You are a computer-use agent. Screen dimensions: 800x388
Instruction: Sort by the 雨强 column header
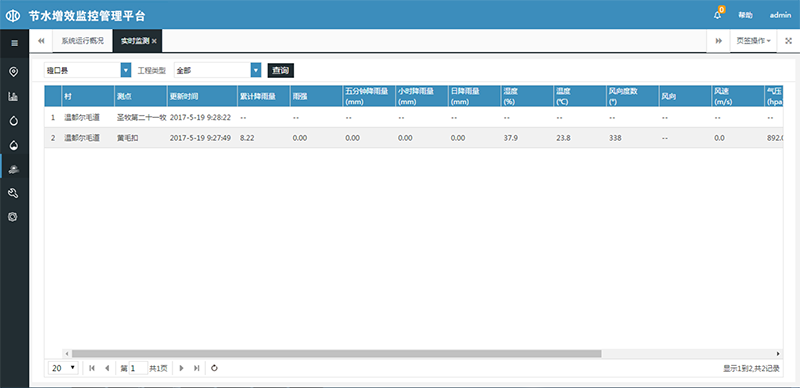pyautogui.click(x=316, y=96)
